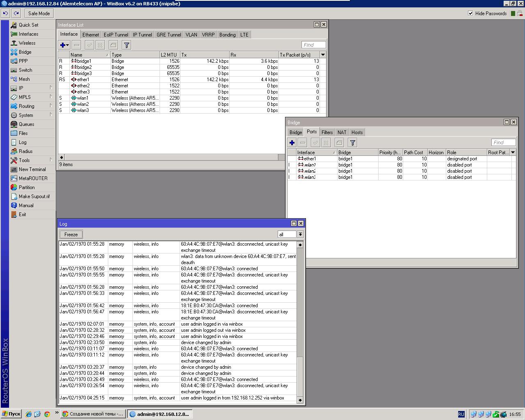Open Radius in the sidebar
525x420 pixels.
[x=25, y=151]
